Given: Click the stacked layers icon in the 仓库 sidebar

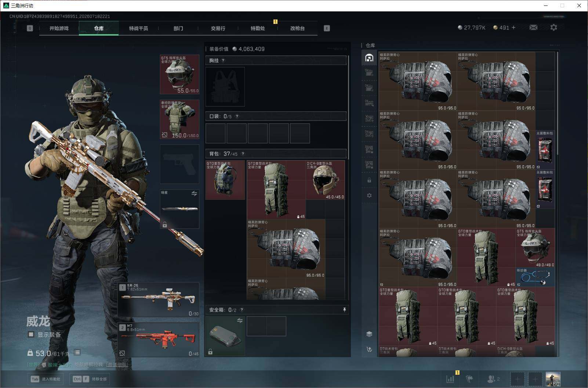Looking at the screenshot, I should coord(369,334).
